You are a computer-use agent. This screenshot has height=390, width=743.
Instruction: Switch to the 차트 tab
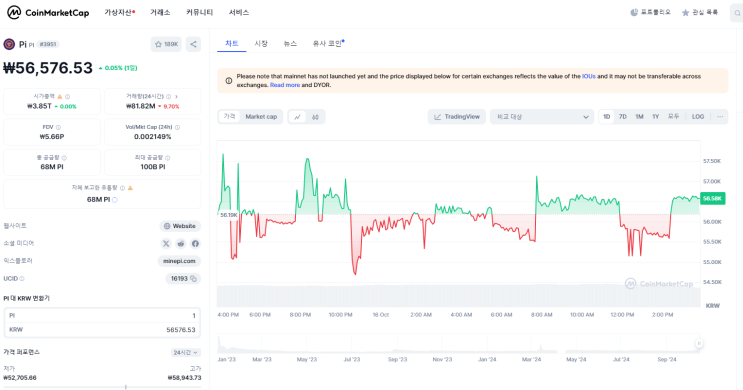[x=232, y=44]
